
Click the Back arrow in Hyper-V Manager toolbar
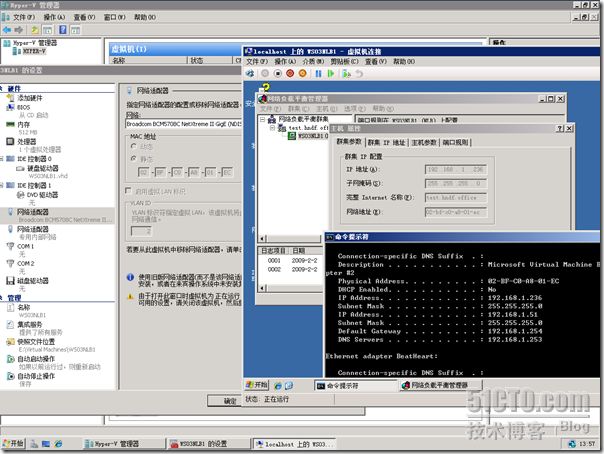(x=7, y=30)
